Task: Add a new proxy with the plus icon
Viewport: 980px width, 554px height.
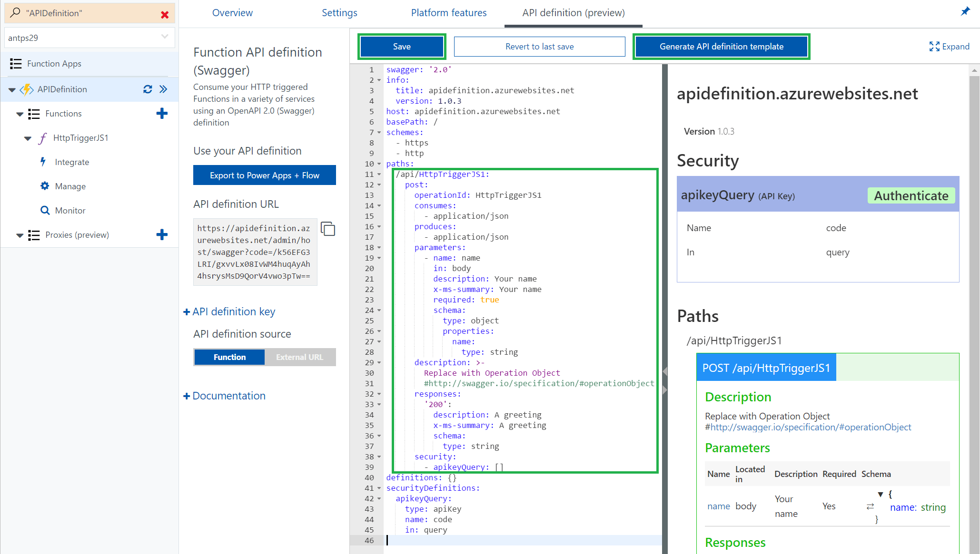Action: pos(162,234)
